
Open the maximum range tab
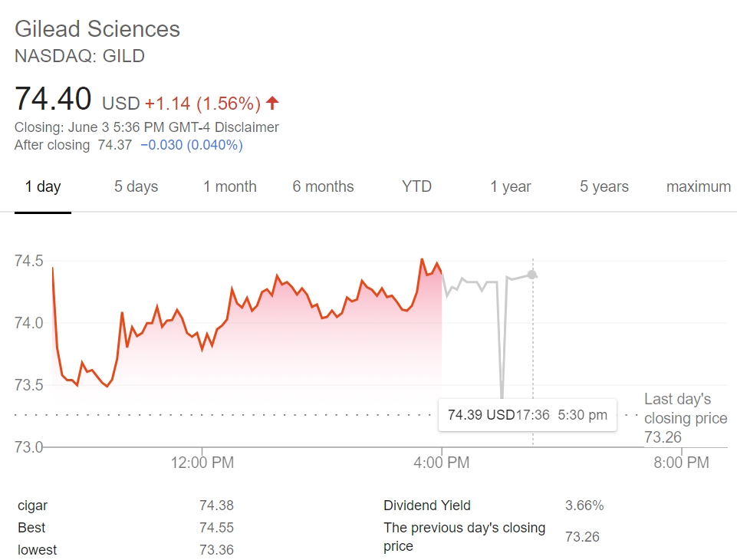click(698, 186)
